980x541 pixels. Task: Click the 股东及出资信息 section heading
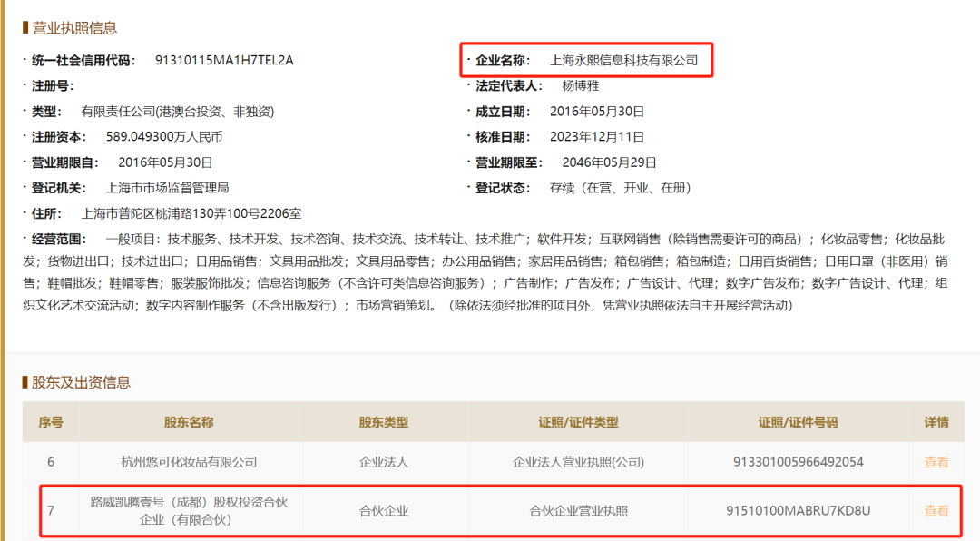81,382
